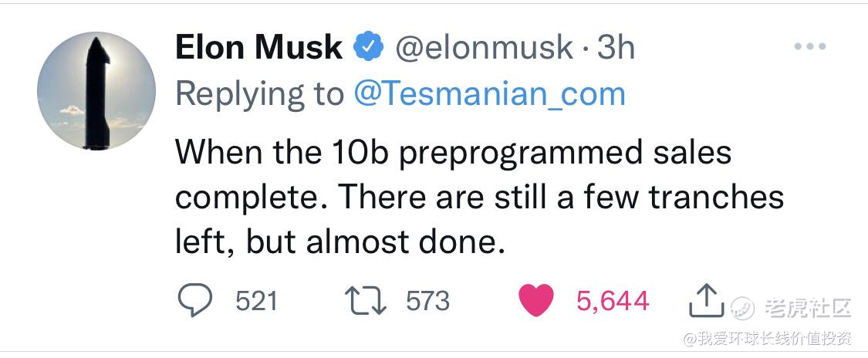The height and width of the screenshot is (358, 868).
Task: Retweet using the arrows icon
Action: 366,300
